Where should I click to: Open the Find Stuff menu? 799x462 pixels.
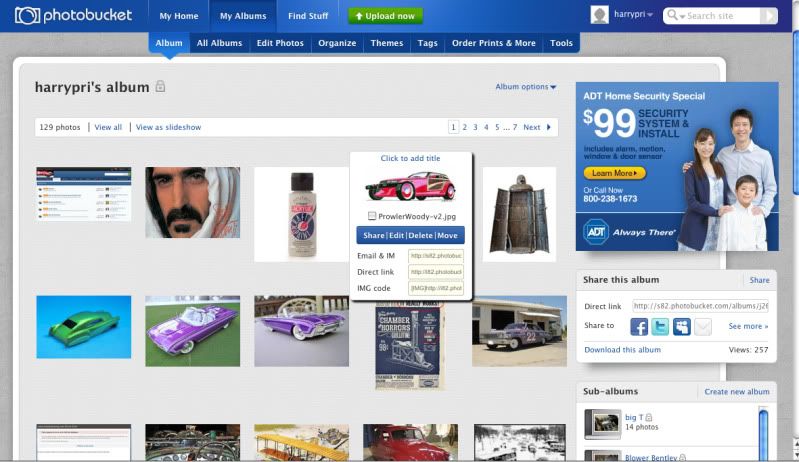click(307, 16)
